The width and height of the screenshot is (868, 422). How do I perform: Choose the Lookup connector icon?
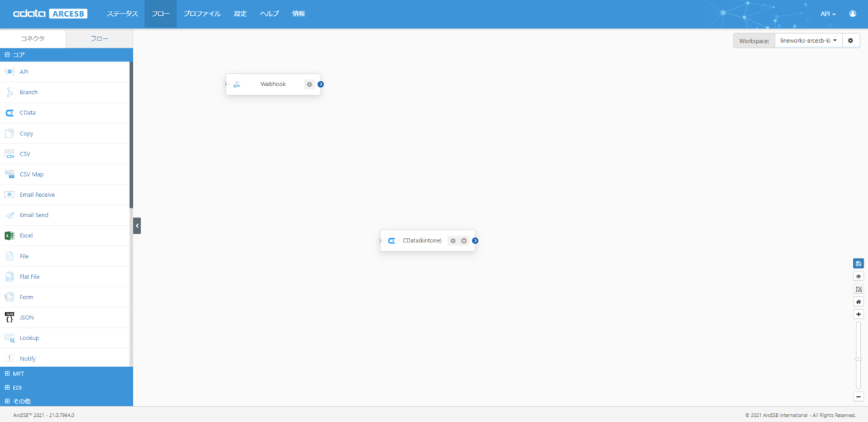[x=9, y=338]
